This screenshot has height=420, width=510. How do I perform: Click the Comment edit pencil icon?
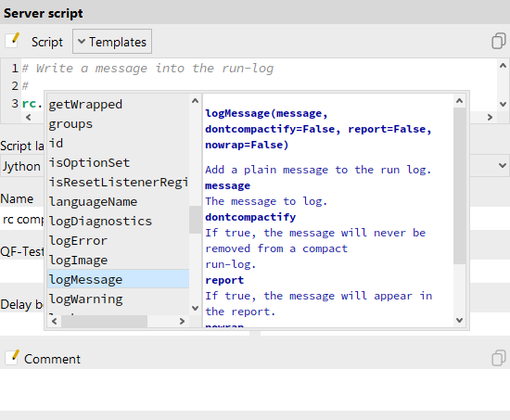click(12, 358)
